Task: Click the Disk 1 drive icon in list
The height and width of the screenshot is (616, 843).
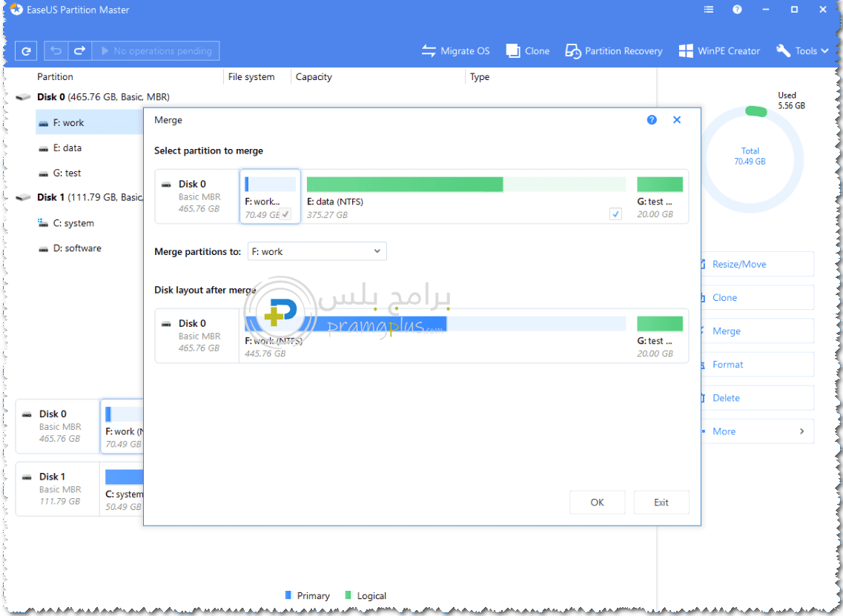Action: pyautogui.click(x=23, y=197)
